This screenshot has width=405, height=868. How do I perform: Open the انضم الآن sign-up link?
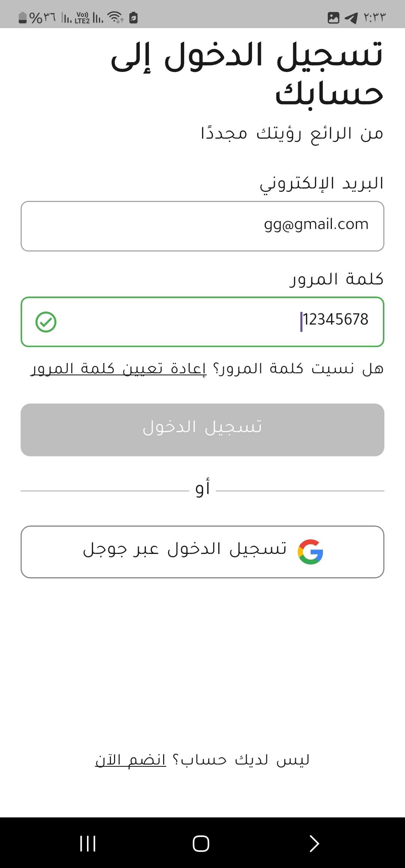click(130, 760)
